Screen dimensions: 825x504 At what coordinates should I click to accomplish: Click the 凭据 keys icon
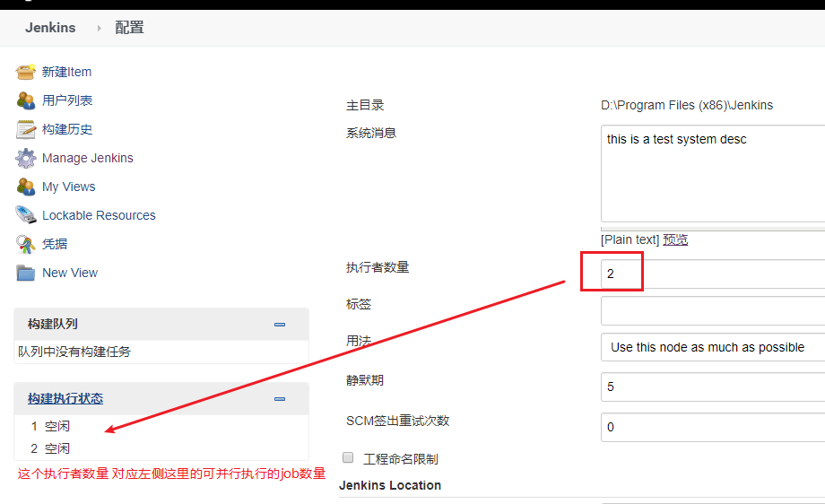[x=25, y=244]
